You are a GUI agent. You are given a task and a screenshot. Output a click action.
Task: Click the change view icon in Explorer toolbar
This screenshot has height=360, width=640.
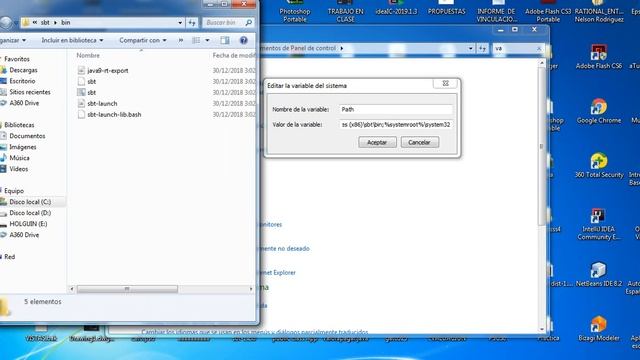[x=196, y=40]
